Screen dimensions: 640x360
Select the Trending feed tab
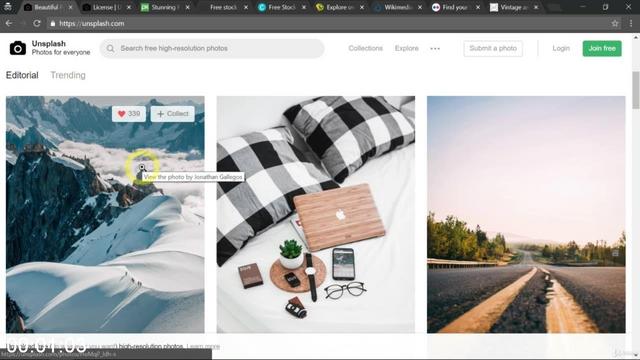(x=68, y=75)
